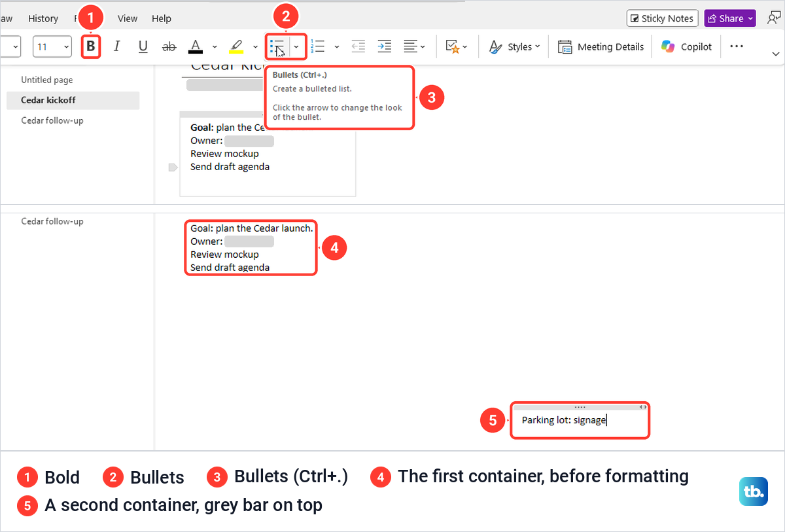
Task: Open the people presence icon
Action: [775, 18]
